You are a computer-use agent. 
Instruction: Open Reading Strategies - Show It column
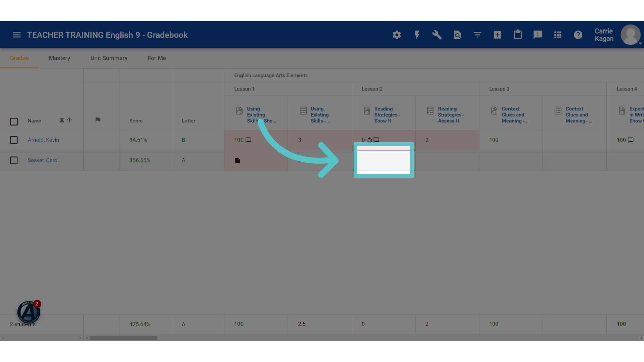[x=387, y=115]
